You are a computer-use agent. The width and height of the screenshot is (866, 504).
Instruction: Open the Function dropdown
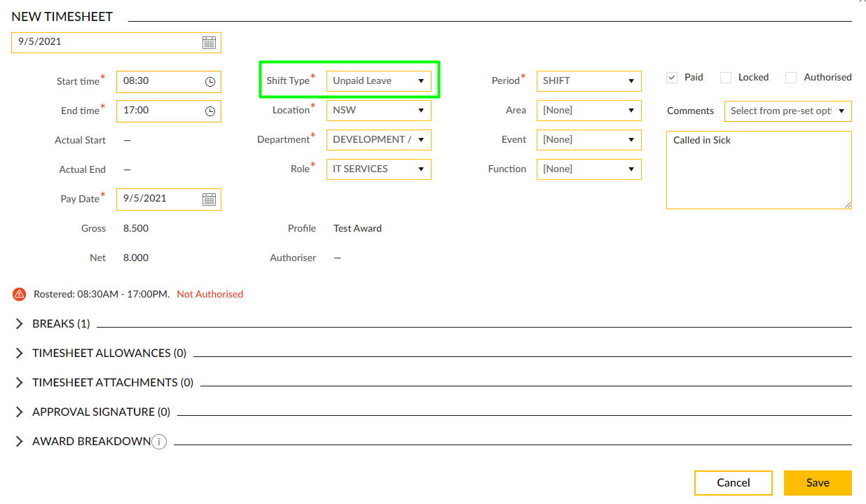click(589, 169)
